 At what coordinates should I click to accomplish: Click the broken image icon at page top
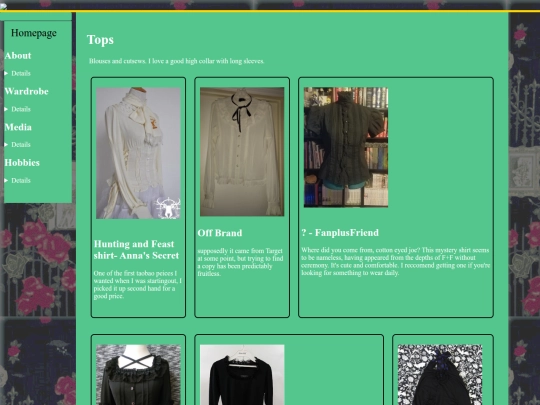click(x=3, y=7)
